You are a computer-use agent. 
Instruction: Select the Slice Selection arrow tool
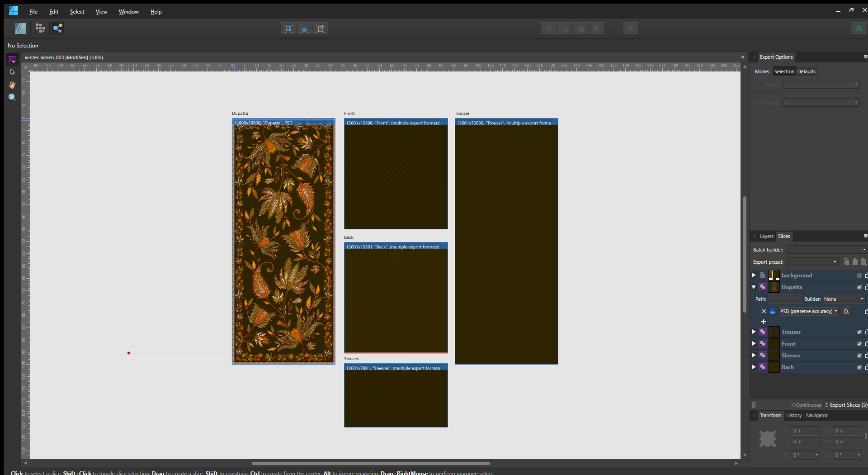[x=12, y=72]
